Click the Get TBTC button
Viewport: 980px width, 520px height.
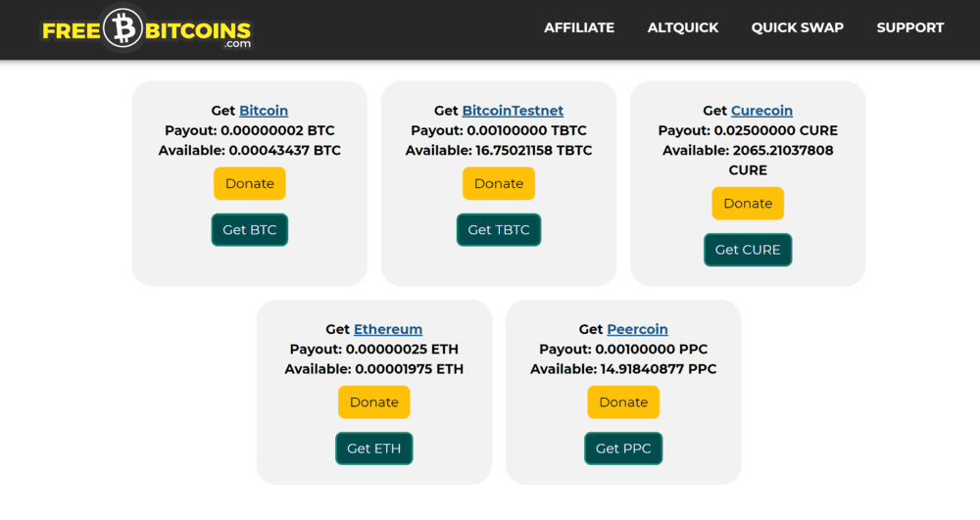pyautogui.click(x=499, y=230)
